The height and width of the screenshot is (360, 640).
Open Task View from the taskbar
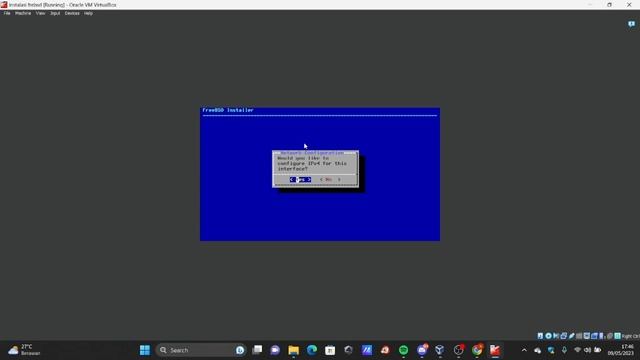(x=257, y=350)
